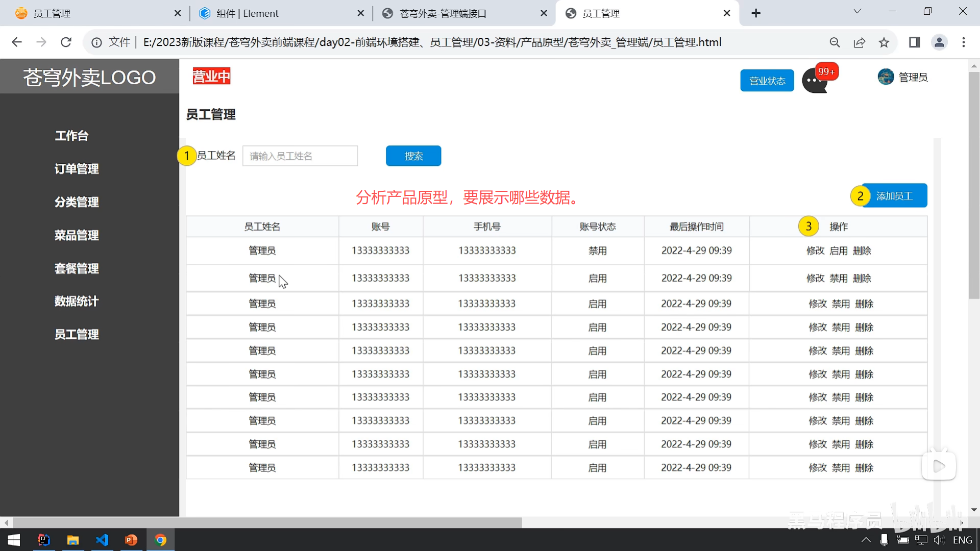Click the message notification icon with 99+ badge
Screen dimensions: 980x551
[815, 81]
